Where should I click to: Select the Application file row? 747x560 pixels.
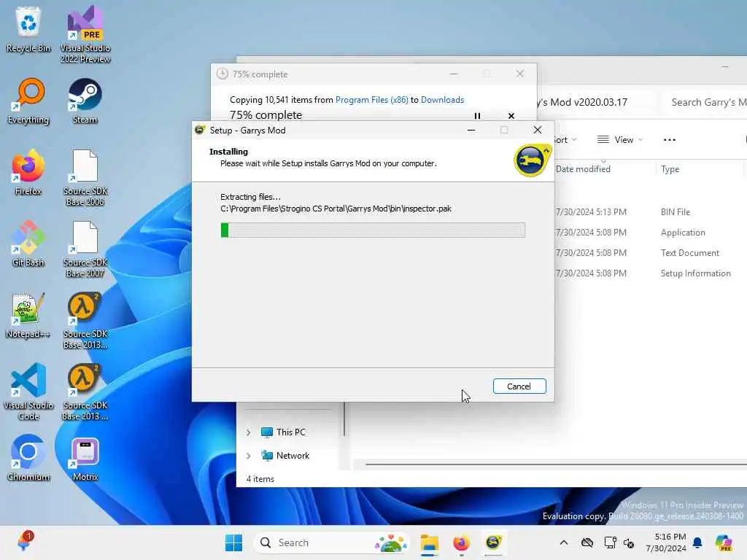point(650,233)
